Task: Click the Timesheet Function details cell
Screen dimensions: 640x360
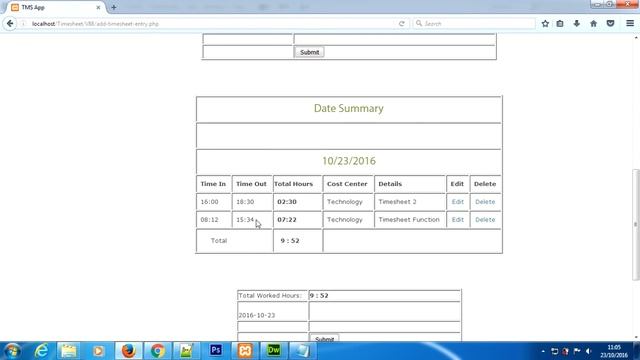Action: 409,220
